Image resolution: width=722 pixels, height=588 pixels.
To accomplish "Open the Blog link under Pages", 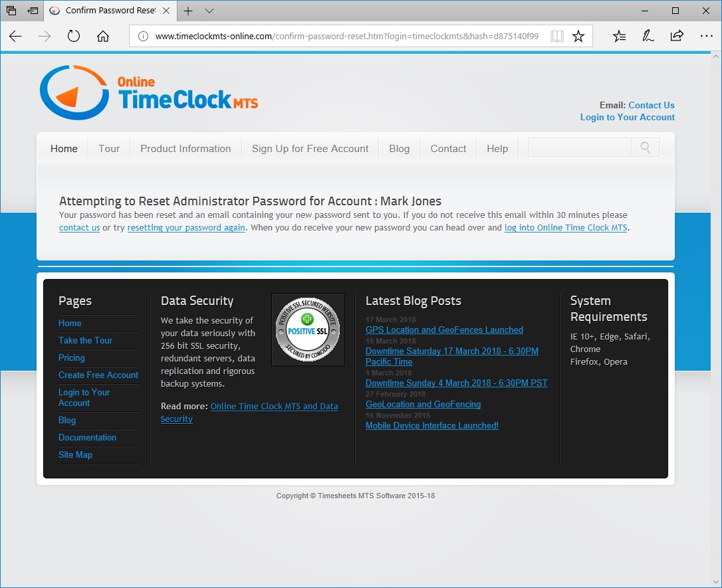I will point(66,420).
